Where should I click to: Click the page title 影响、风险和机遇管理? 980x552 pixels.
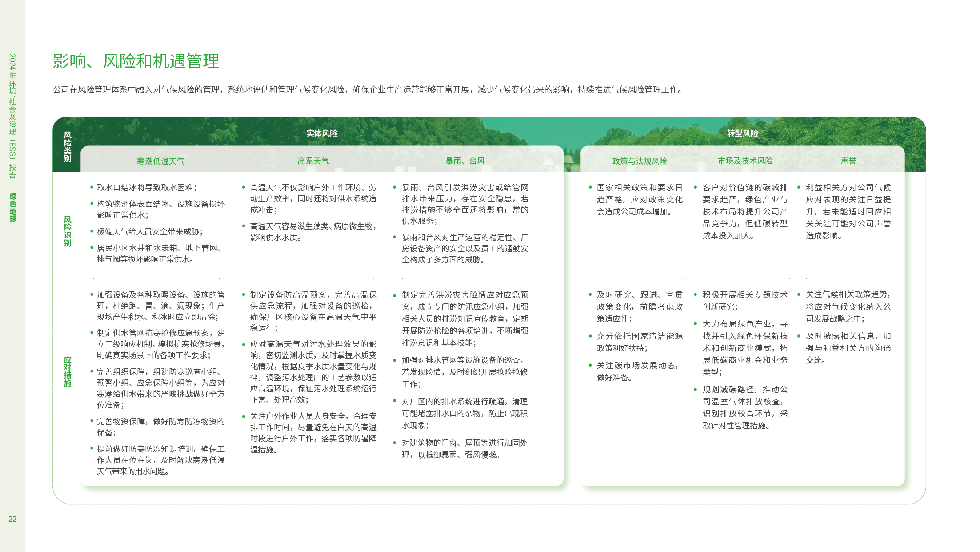[x=136, y=61]
